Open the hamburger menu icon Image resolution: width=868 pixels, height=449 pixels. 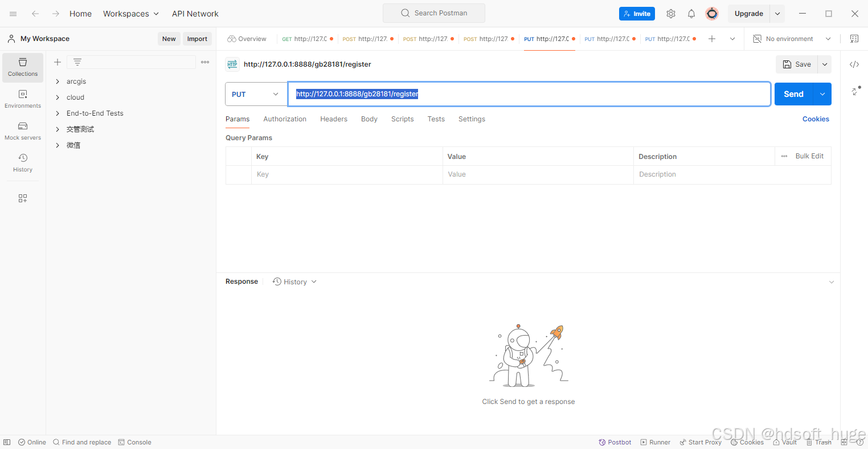(13, 14)
